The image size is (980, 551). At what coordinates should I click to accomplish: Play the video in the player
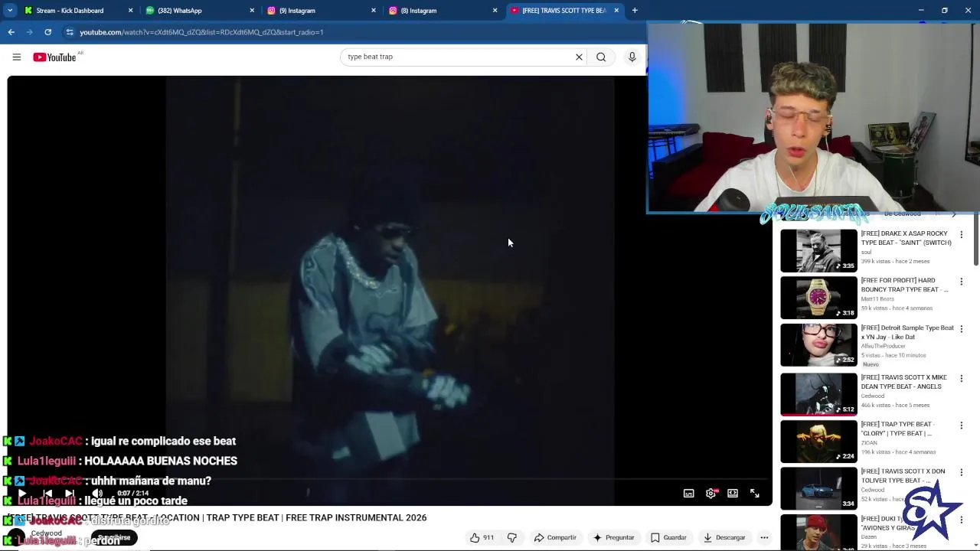tap(21, 494)
